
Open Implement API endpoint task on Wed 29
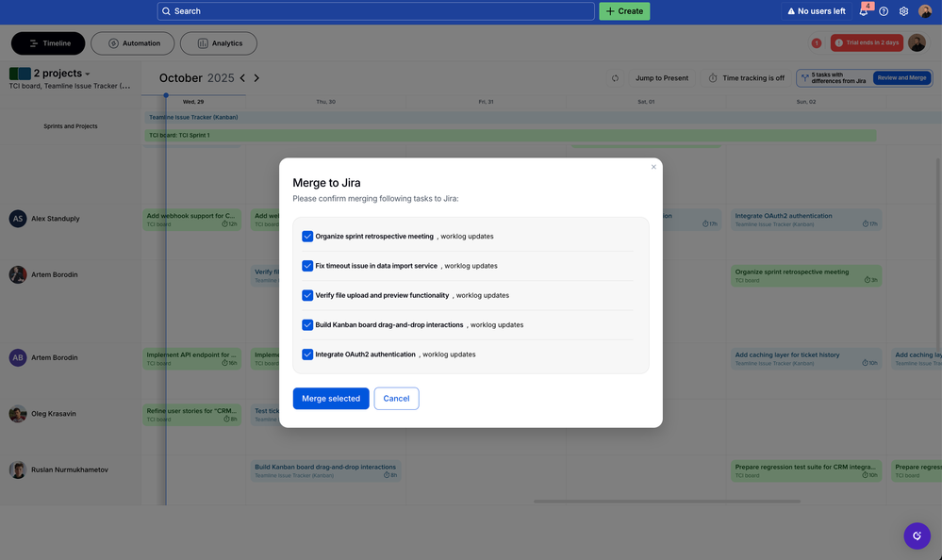click(191, 358)
